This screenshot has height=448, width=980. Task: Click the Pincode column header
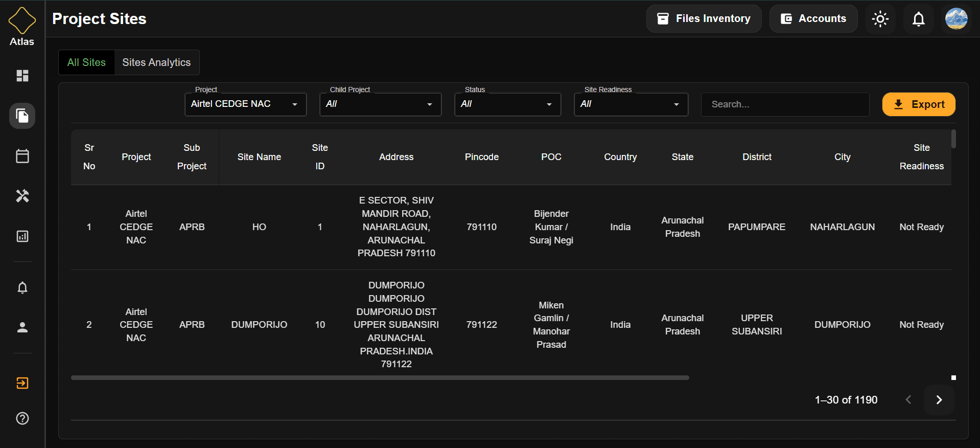click(481, 157)
